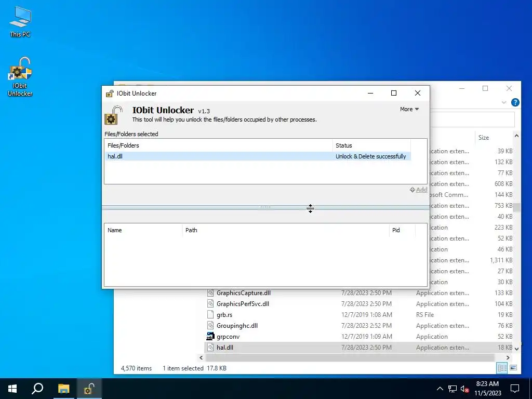Click the IObit Unlocker title bar icon
Viewport: 532px width, 399px height.
(110, 94)
